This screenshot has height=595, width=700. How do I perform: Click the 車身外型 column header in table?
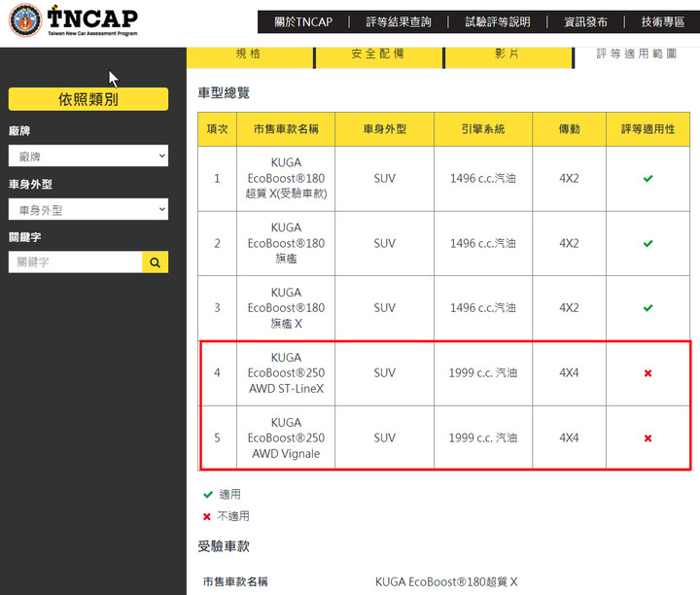(x=384, y=129)
